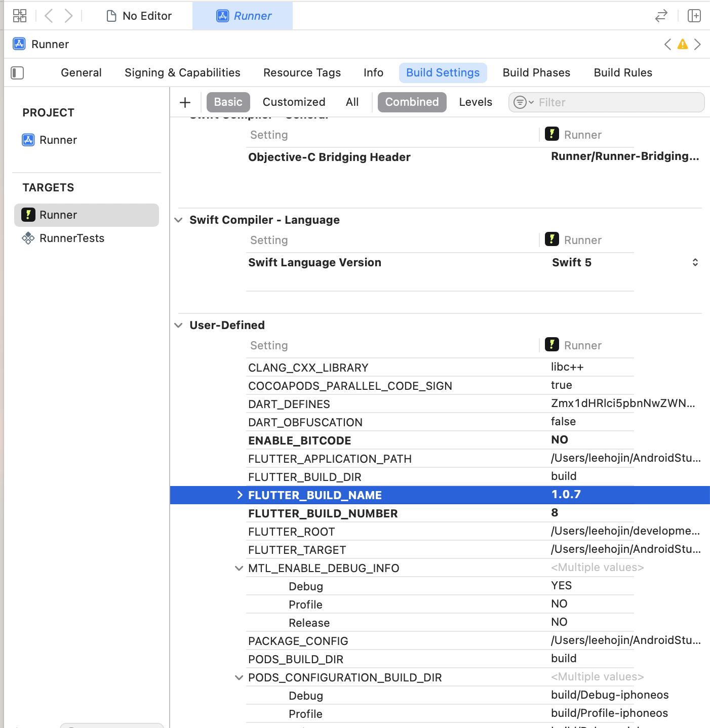
Task: Open the Build Phases tab
Action: pyautogui.click(x=536, y=73)
